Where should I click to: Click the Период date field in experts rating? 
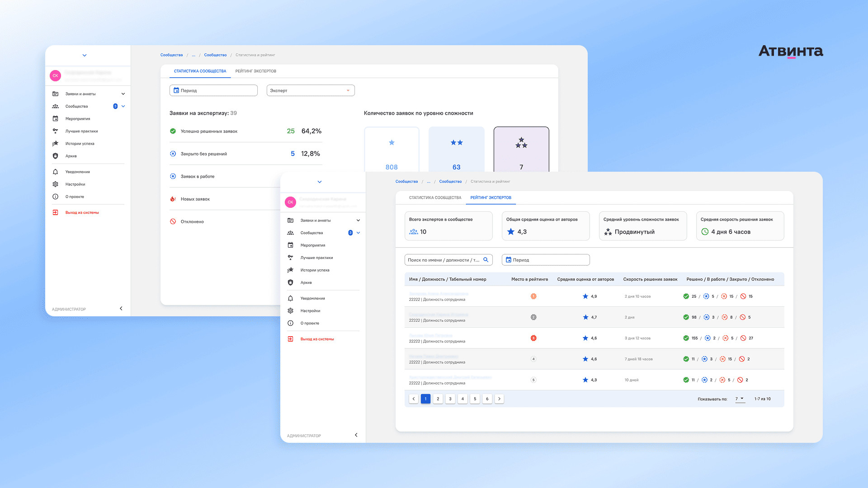click(x=546, y=260)
